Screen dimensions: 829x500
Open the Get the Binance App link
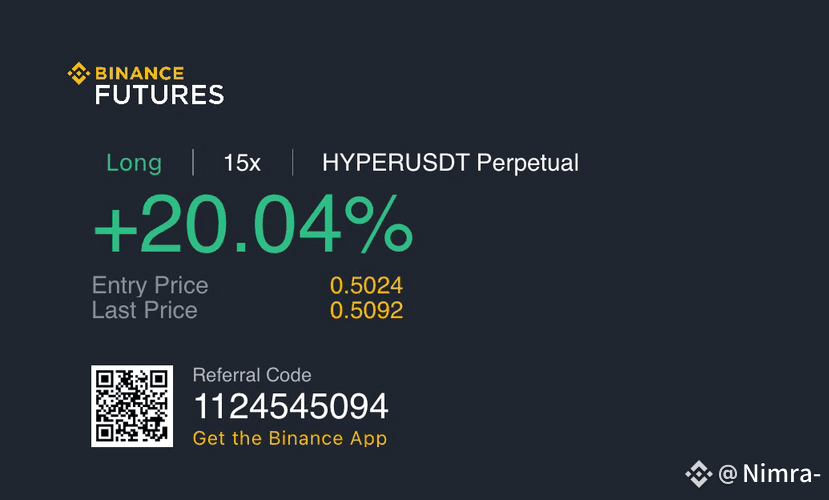tap(290, 438)
